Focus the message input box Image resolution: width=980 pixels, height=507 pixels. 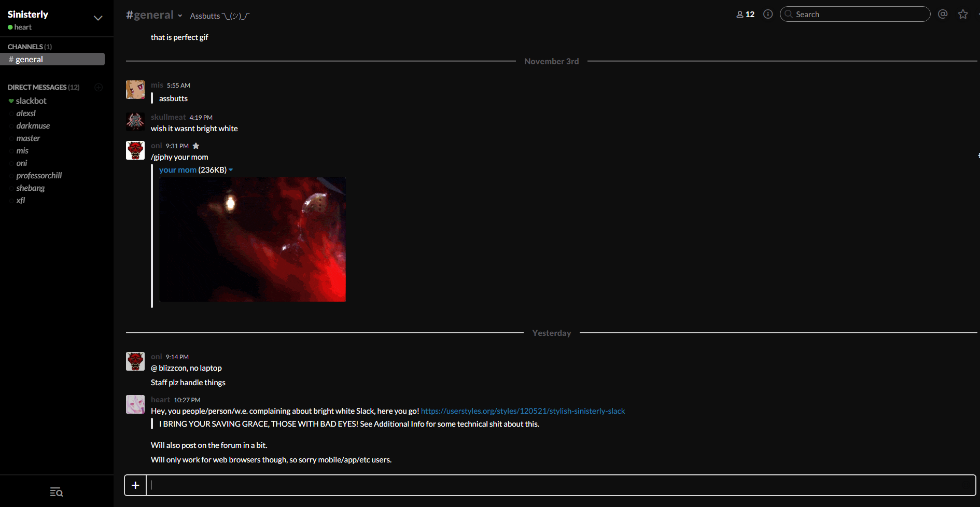pos(560,485)
